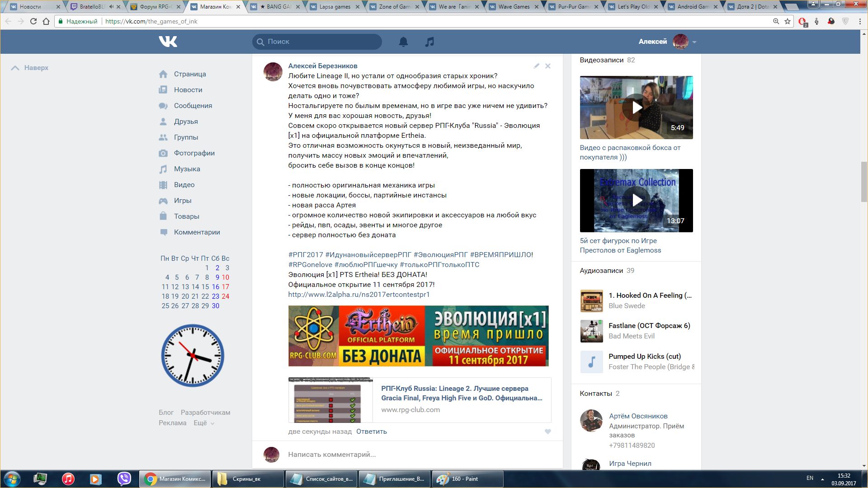Open Chrome three-dot menu
Viewport: 868px width, 488px height.
pos(859,21)
